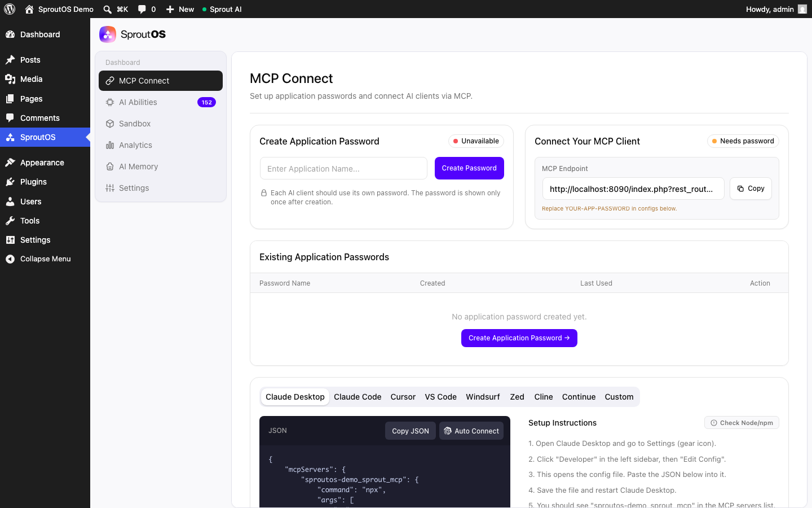Click the Created column header

(433, 283)
